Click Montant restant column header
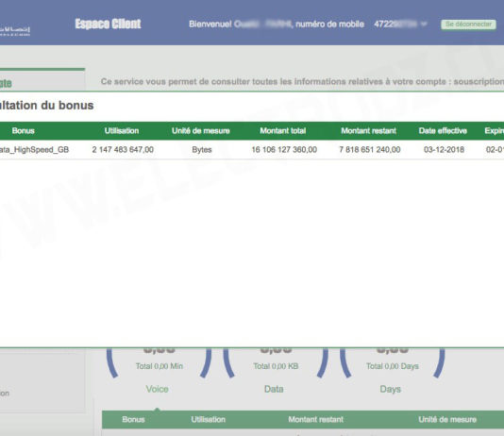This screenshot has width=504, height=436. pyautogui.click(x=368, y=131)
